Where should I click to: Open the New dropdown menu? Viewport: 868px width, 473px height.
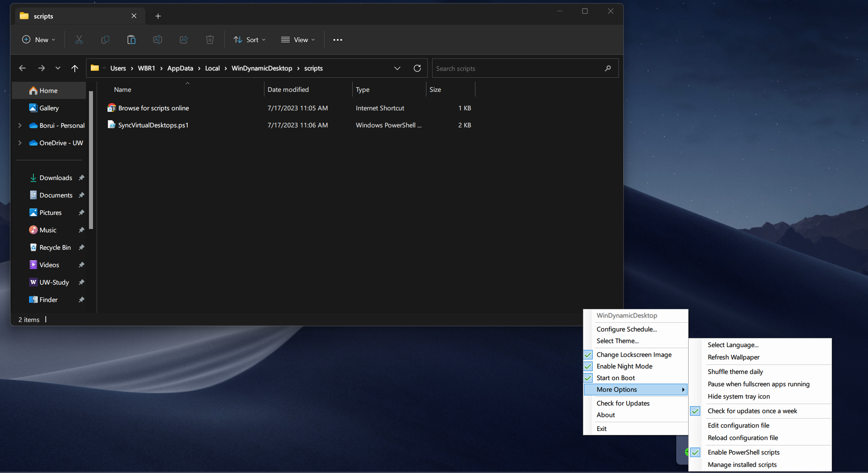38,40
